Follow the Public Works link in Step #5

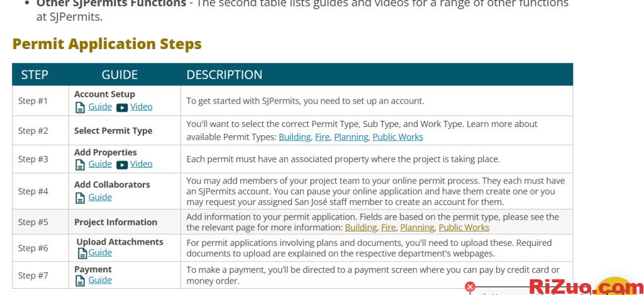[x=464, y=228]
